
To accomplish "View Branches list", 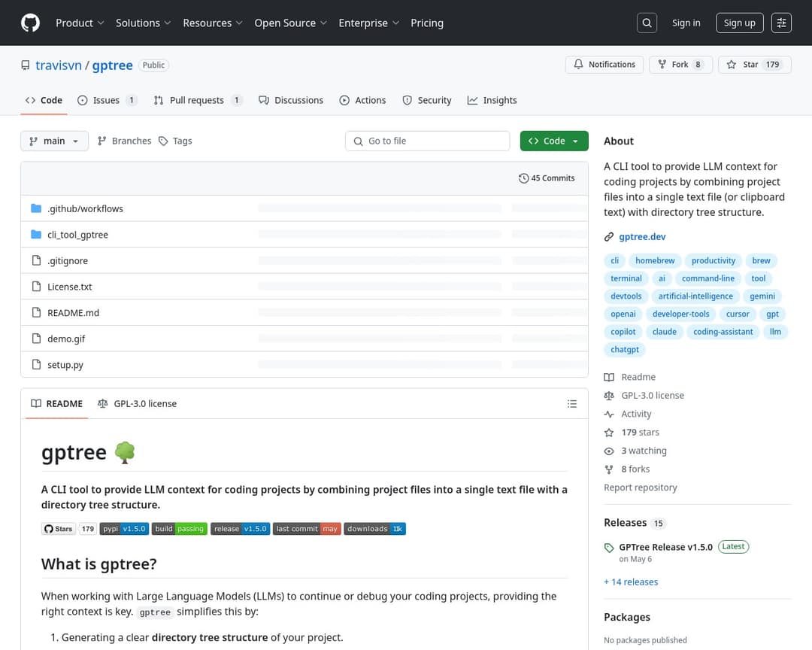I will click(124, 141).
